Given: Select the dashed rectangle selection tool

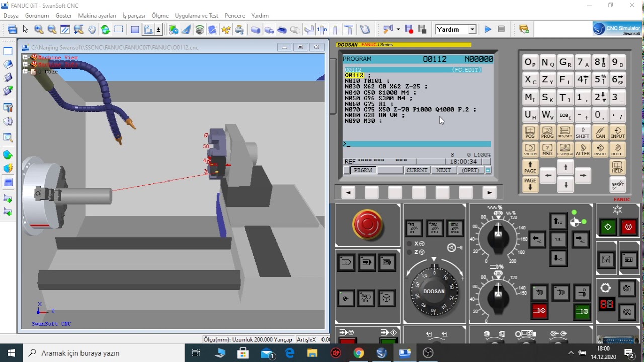Looking at the screenshot, I should (x=119, y=30).
